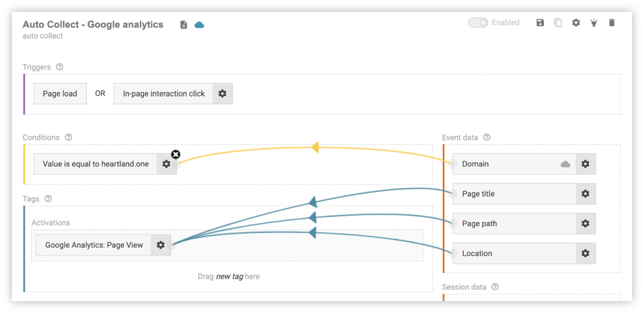Show help for Triggers section
Image resolution: width=644 pixels, height=313 pixels.
point(60,67)
